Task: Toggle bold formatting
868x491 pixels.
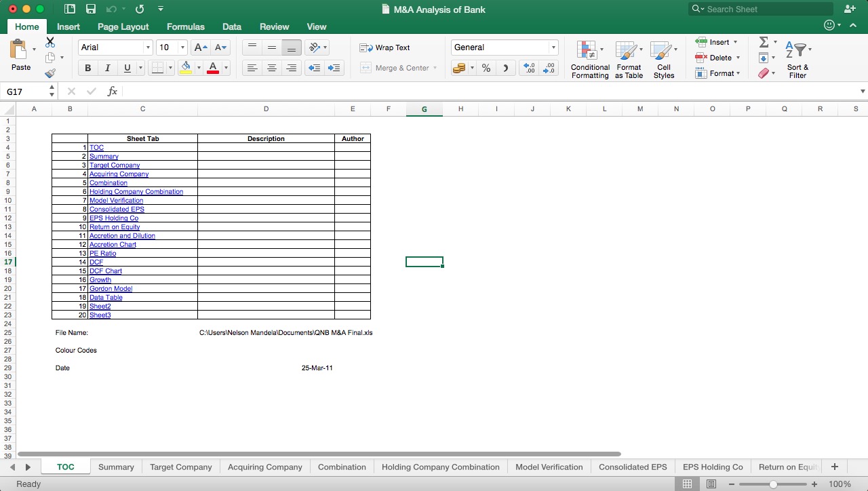Action: tap(87, 68)
